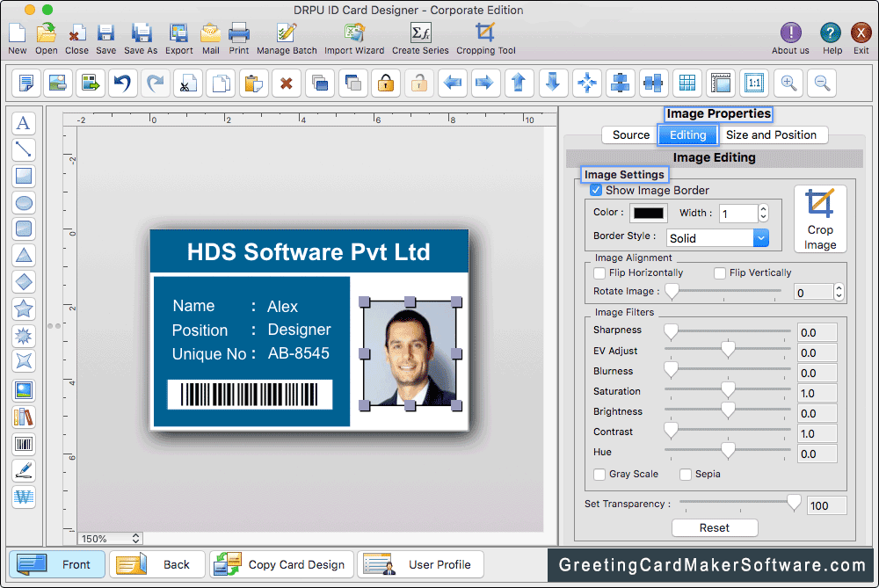The image size is (879, 588).
Task: Select the Ellipse shape tool
Action: 24,202
